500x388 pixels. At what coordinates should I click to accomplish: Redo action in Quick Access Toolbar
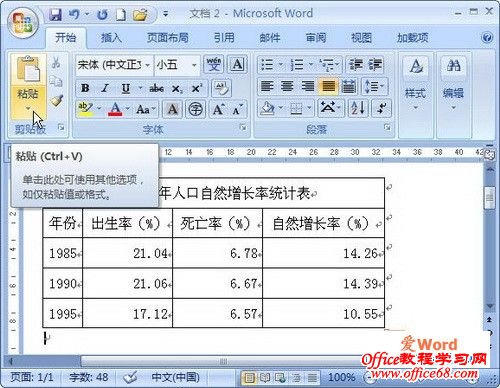pos(103,15)
